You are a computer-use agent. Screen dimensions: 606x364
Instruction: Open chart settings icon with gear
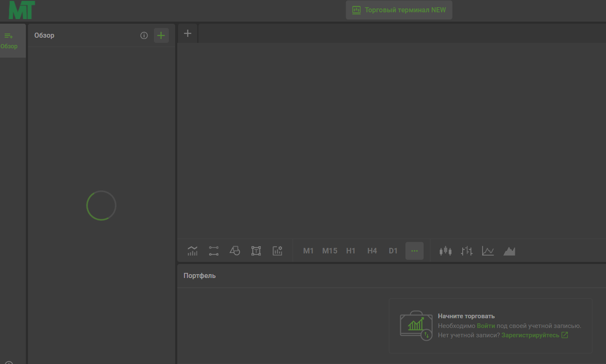277,251
